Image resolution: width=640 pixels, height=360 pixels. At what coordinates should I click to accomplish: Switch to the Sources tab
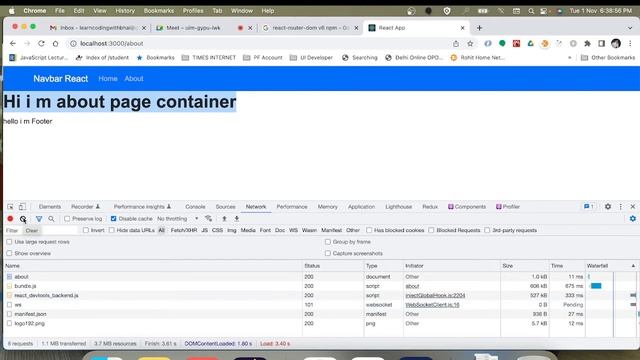click(225, 207)
